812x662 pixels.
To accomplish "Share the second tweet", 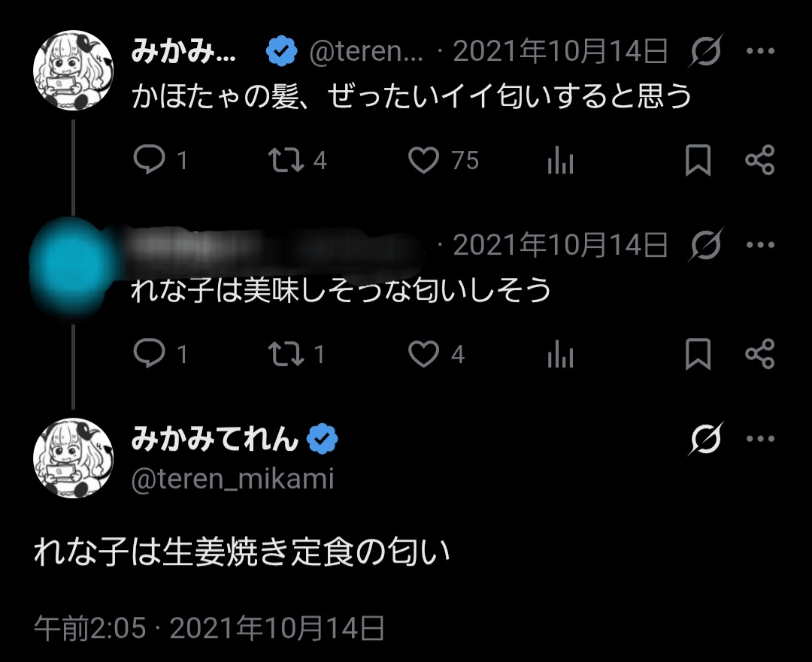I will 759,354.
